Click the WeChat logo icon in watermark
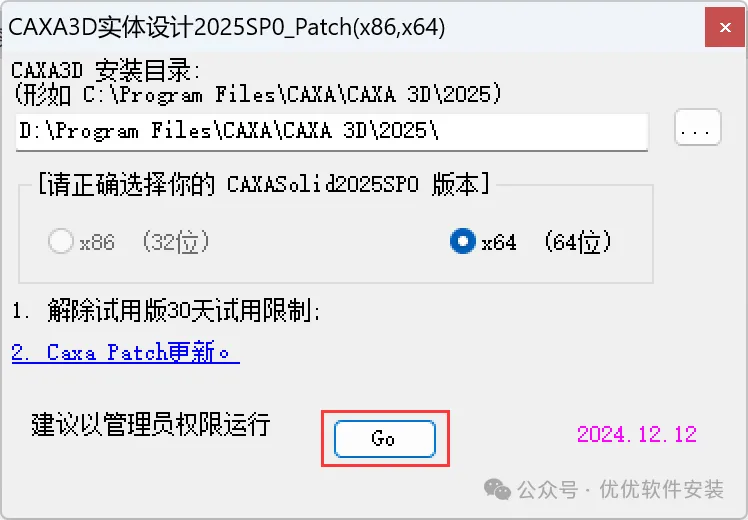 click(497, 489)
